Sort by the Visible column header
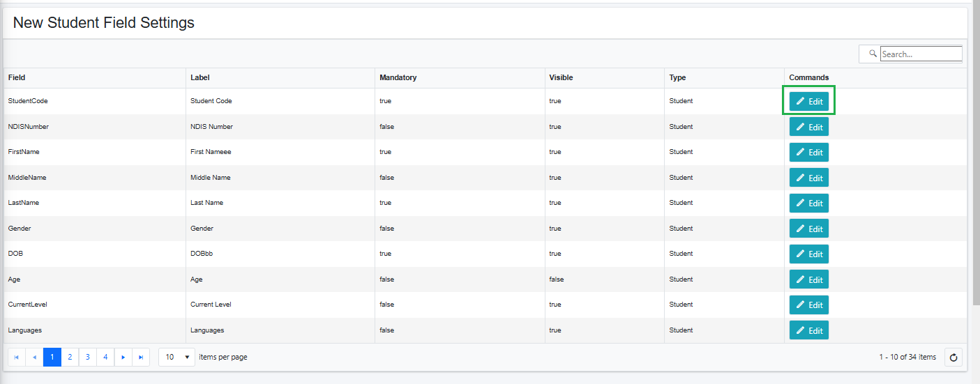The width and height of the screenshot is (980, 384). pyautogui.click(x=561, y=77)
